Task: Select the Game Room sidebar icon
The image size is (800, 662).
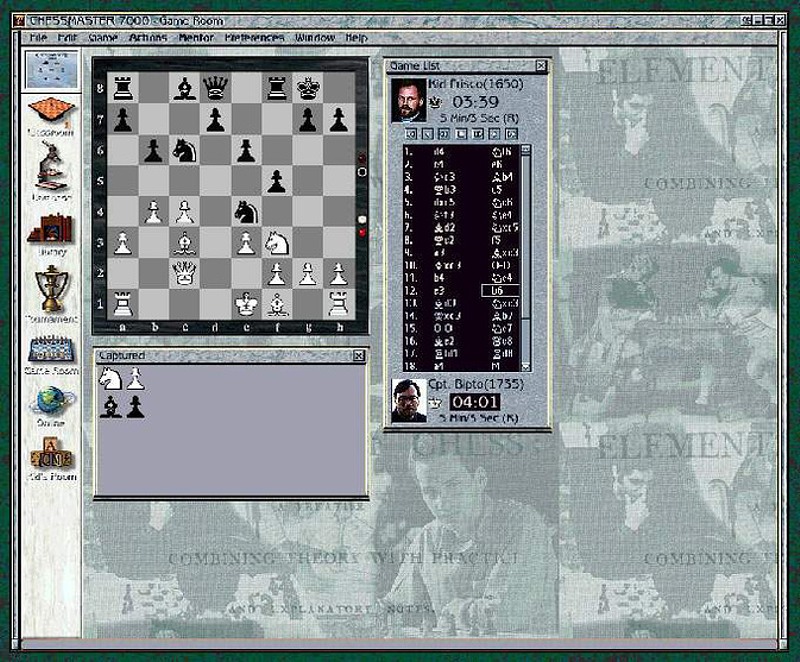Action: click(51, 352)
